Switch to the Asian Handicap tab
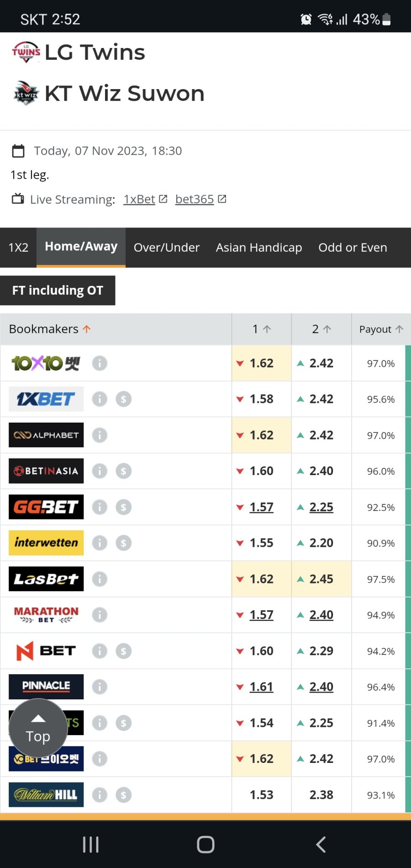The height and width of the screenshot is (868, 411). [259, 247]
